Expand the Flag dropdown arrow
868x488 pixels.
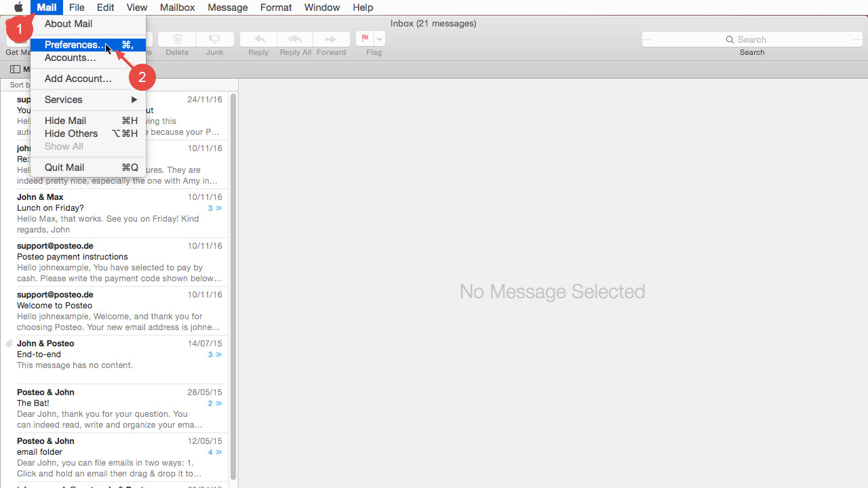(x=378, y=39)
